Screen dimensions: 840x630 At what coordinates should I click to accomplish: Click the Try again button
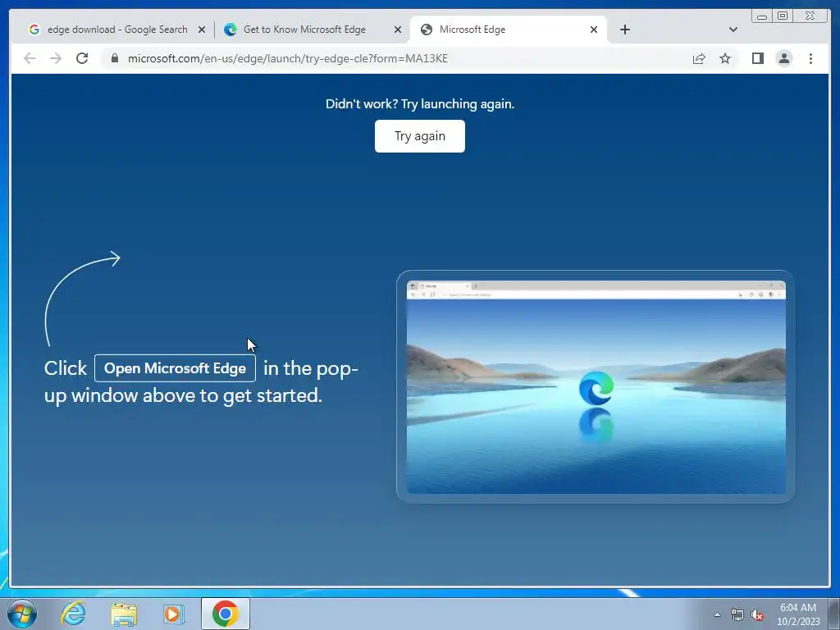(x=420, y=136)
